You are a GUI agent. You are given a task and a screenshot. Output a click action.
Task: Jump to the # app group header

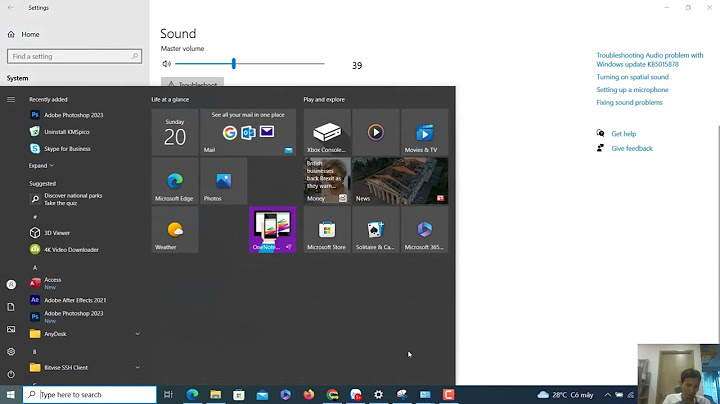[35, 217]
